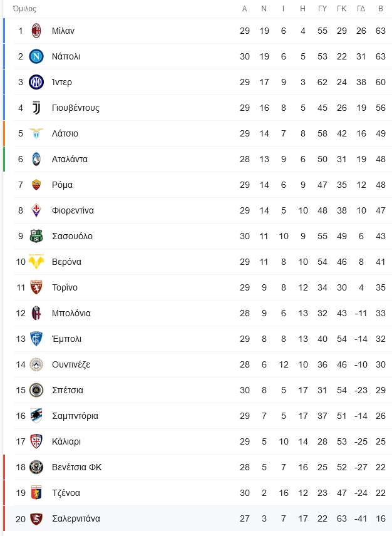Open the Έμπολι team page
392x536 pixels.
coord(66,339)
